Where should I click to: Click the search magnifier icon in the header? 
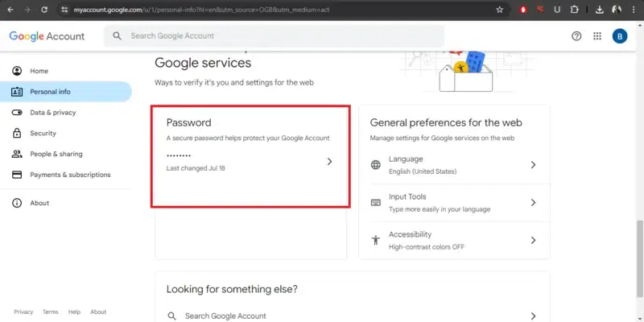[118, 36]
